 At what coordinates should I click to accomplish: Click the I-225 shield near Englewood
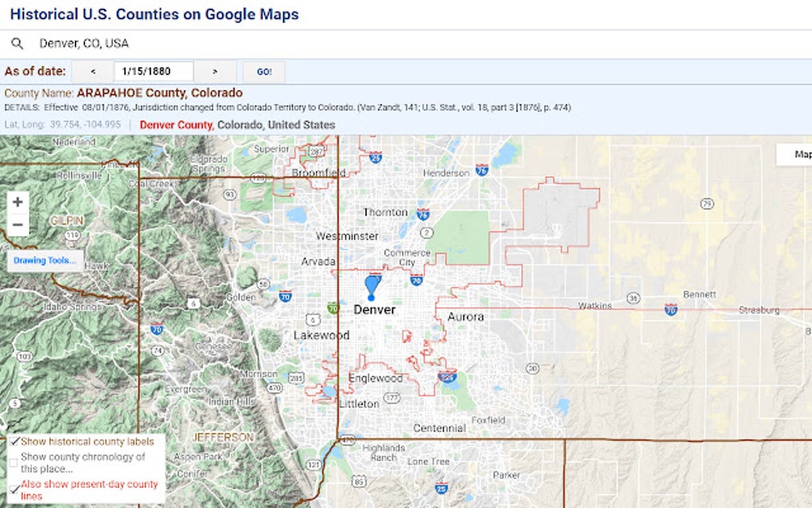coord(447,376)
